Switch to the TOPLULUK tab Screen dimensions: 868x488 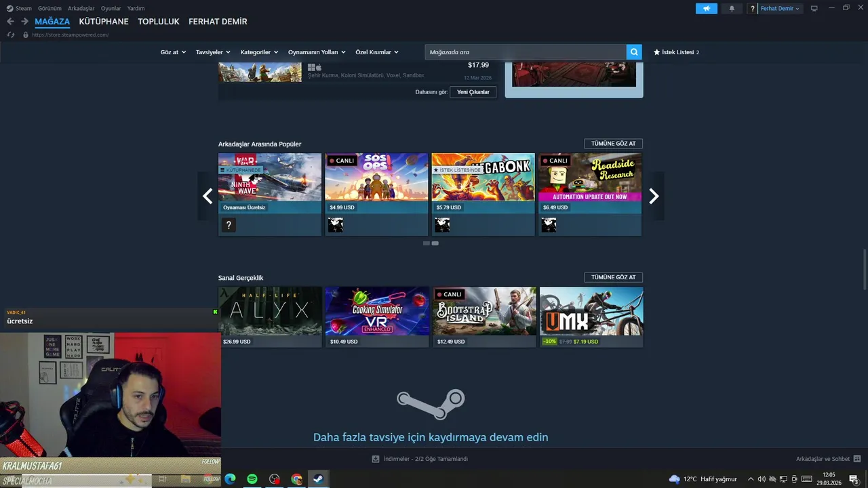click(159, 22)
